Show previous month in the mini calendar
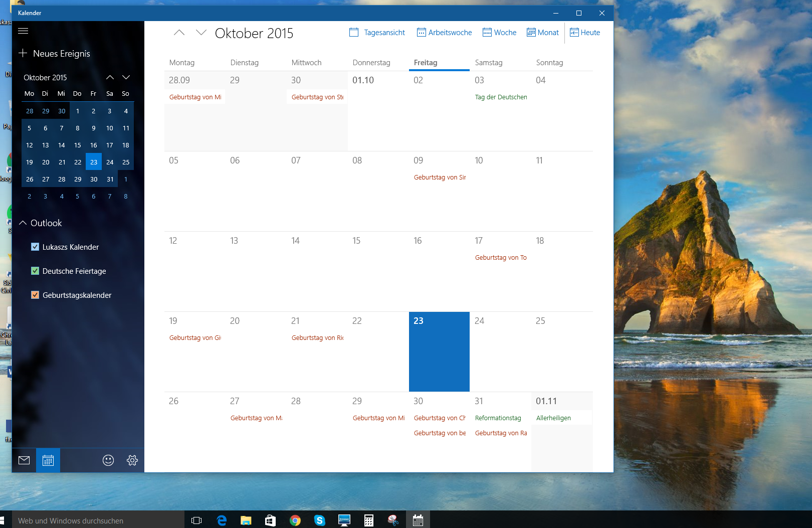 [110, 77]
